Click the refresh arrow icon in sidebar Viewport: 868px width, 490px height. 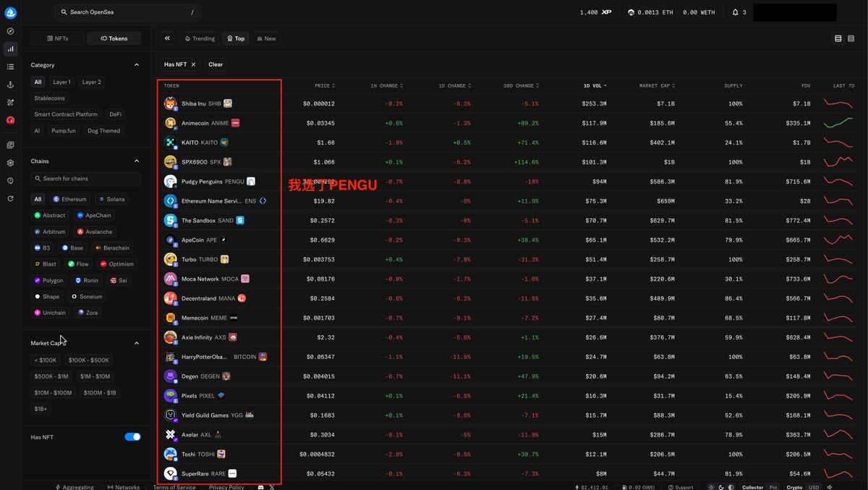click(10, 198)
